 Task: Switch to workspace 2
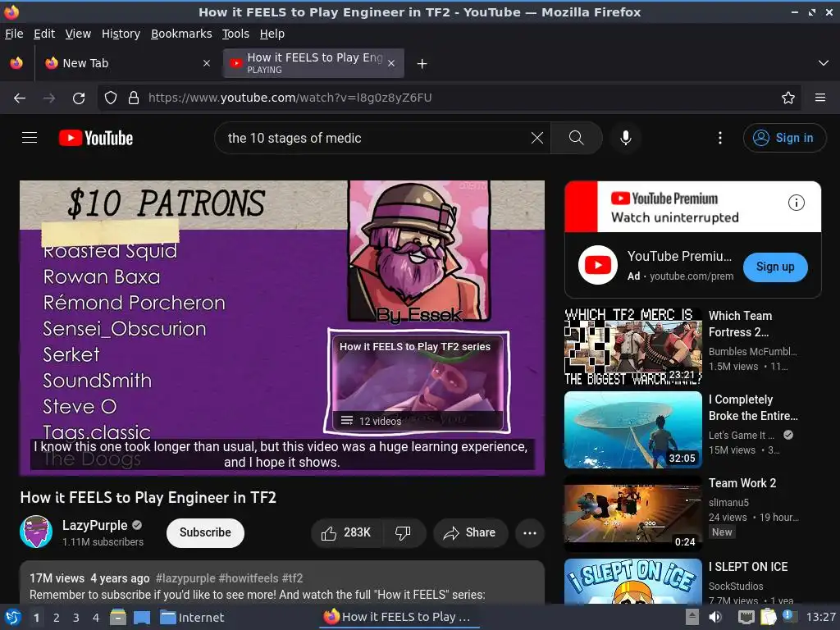point(57,618)
